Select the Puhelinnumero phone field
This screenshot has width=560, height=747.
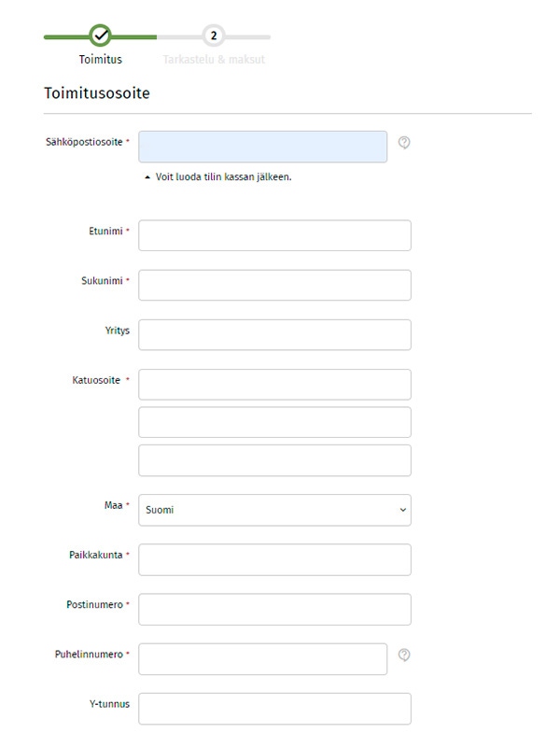263,659
